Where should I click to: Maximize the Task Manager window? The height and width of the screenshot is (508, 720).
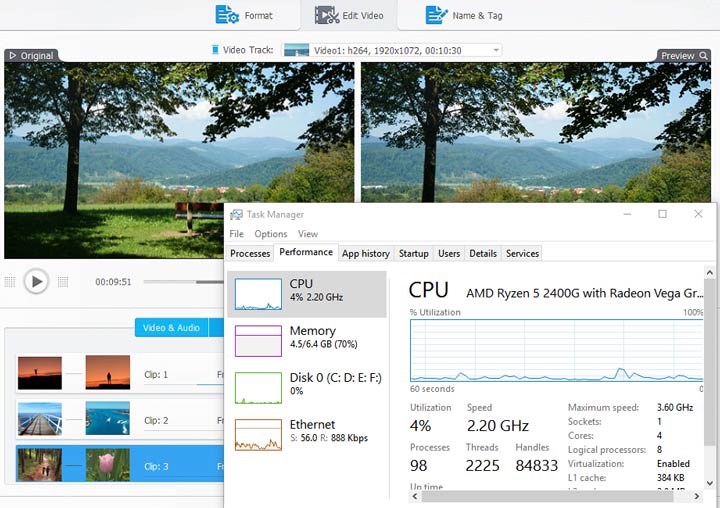(662, 214)
